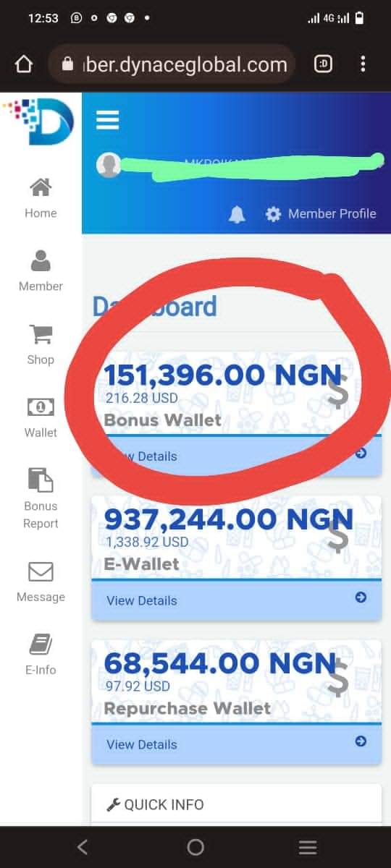Click View Details under E-Wallet
The height and width of the screenshot is (868, 391).
[141, 600]
